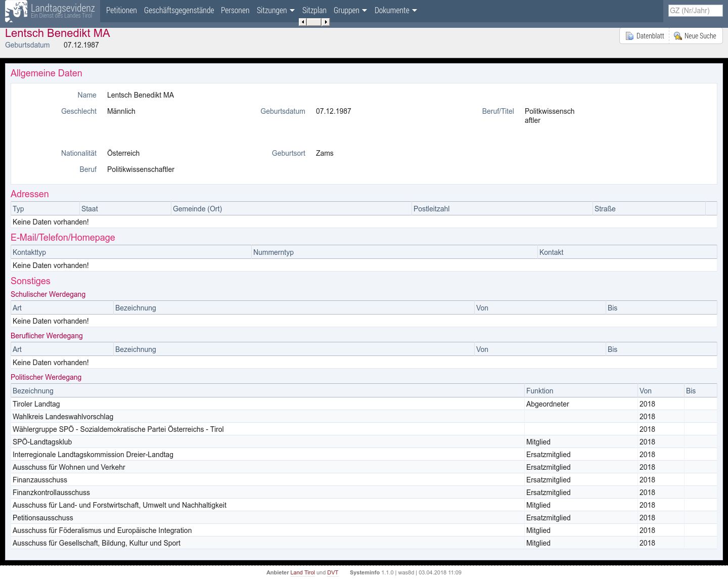Click Bezeichnung header in Schulischer Werdegang
Viewport: 728px width, 580px height.
pos(294,308)
